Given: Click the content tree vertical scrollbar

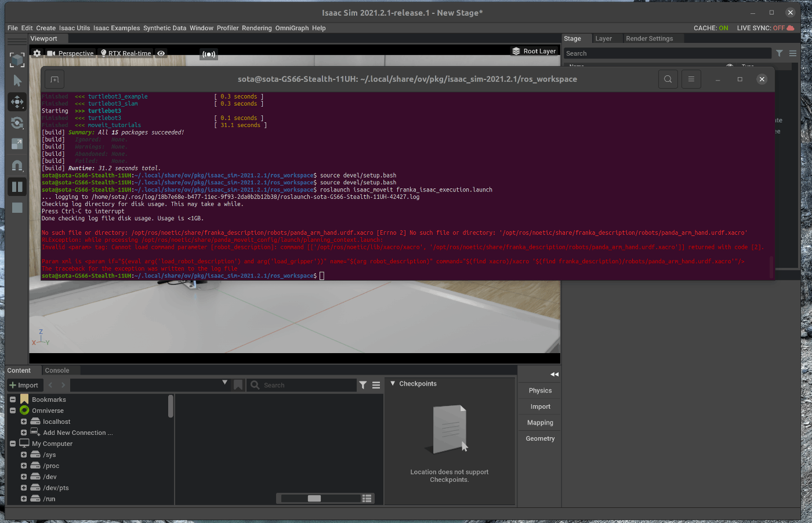Looking at the screenshot, I should click(x=171, y=406).
